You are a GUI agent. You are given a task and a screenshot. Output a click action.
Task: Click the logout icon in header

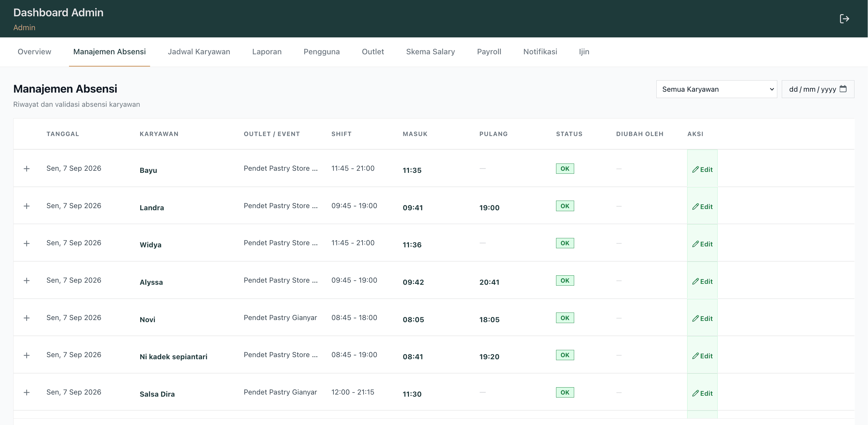pos(844,19)
